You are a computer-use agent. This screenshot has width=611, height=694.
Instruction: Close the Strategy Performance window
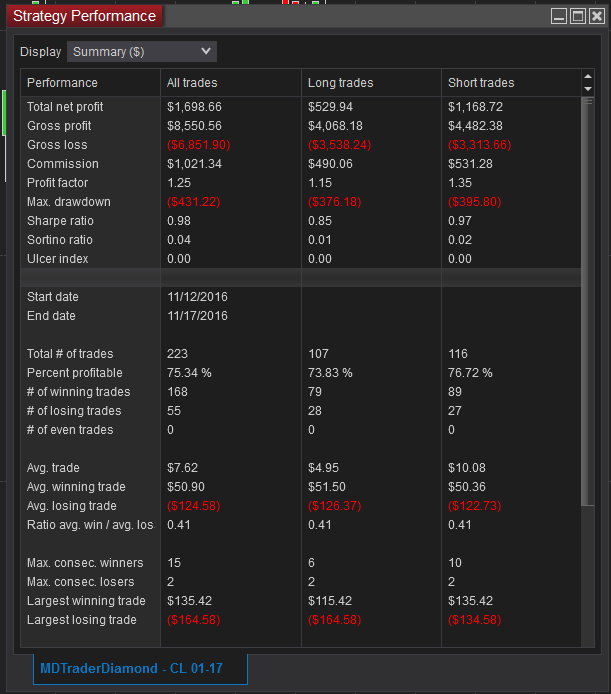tap(597, 16)
